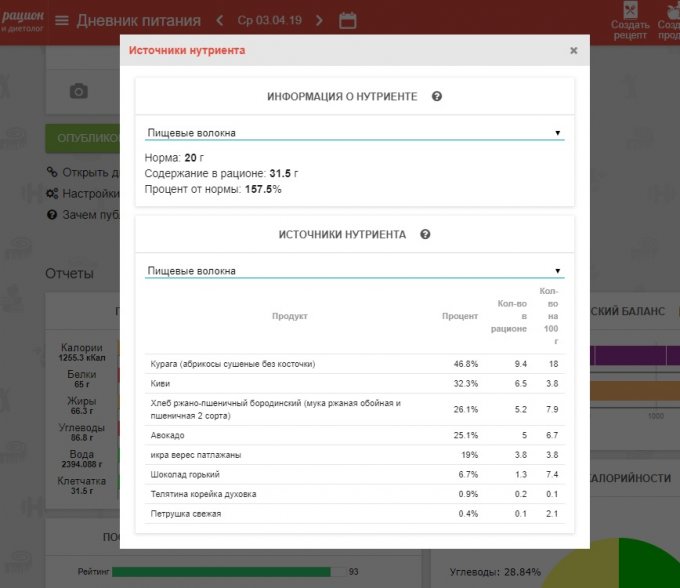The height and width of the screenshot is (588, 680).
Task: Open the hamburger main menu
Action: pyautogui.click(x=62, y=20)
